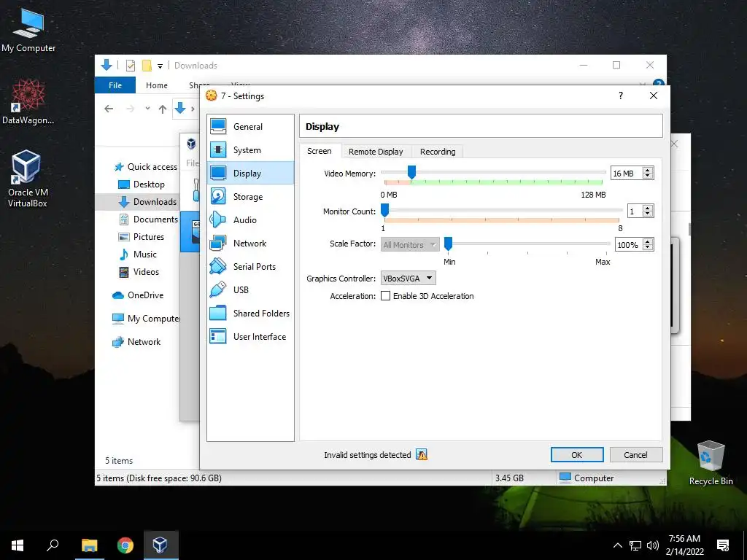Screen dimensions: 747x560
Task: Click the invalid settings warning icon
Action: point(422,455)
